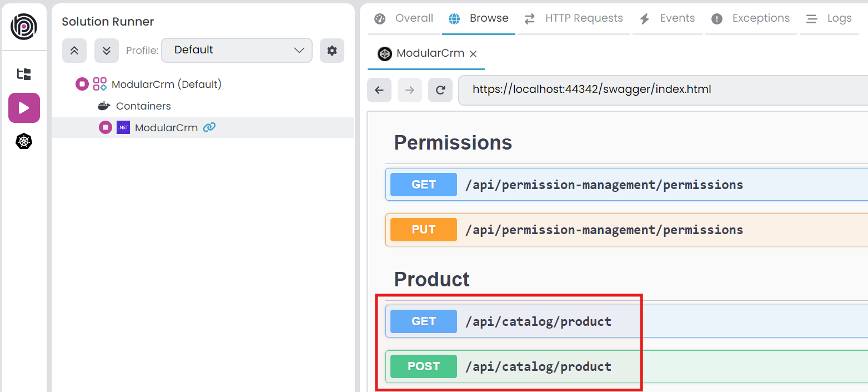This screenshot has height=392, width=868.
Task: Open the Kubernetes section in the sidebar
Action: point(24,141)
